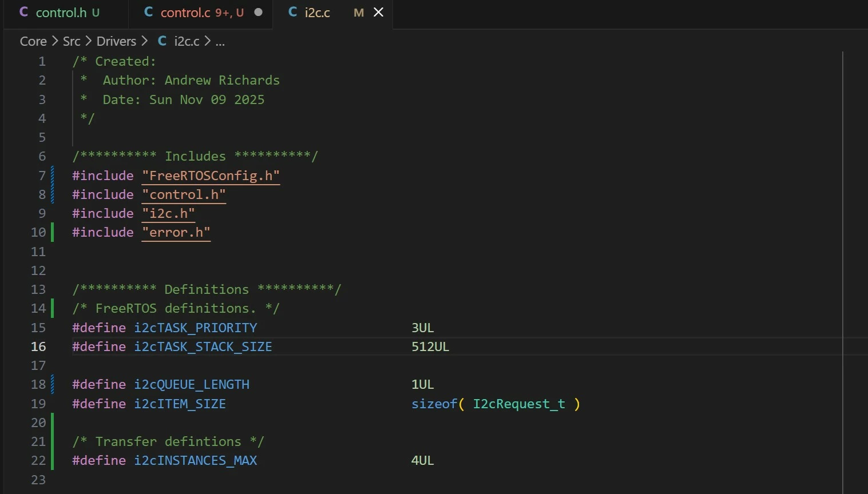This screenshot has width=868, height=494.
Task: Follow the "i2c.h" include link
Action: (x=168, y=213)
